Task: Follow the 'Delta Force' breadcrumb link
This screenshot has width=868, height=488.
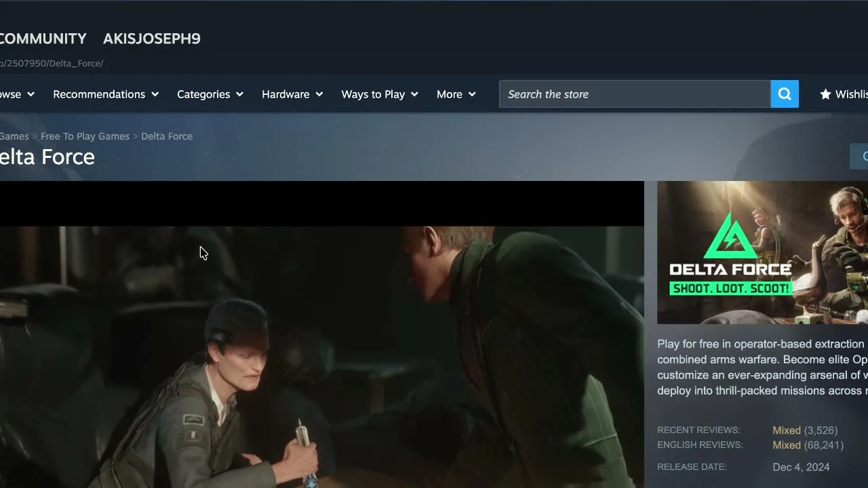Action: (x=167, y=136)
